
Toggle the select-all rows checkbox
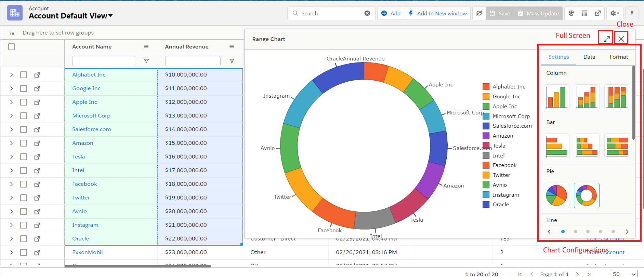coord(12,47)
